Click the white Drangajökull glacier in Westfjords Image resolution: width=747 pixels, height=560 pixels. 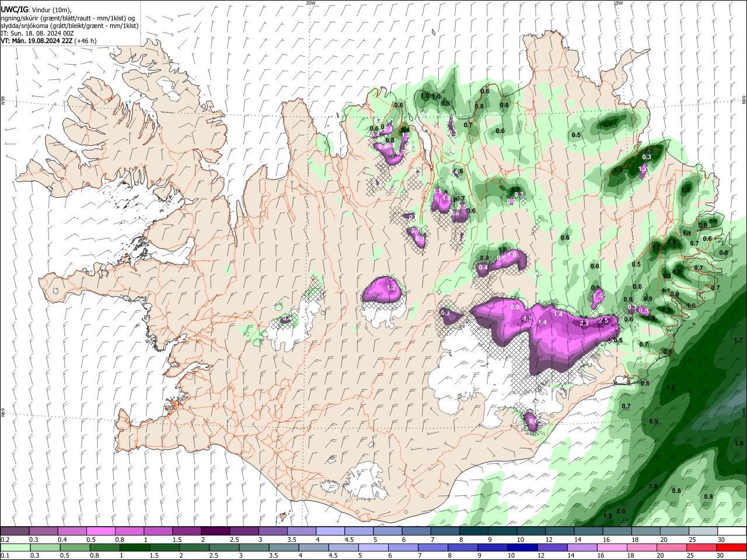(x=170, y=87)
